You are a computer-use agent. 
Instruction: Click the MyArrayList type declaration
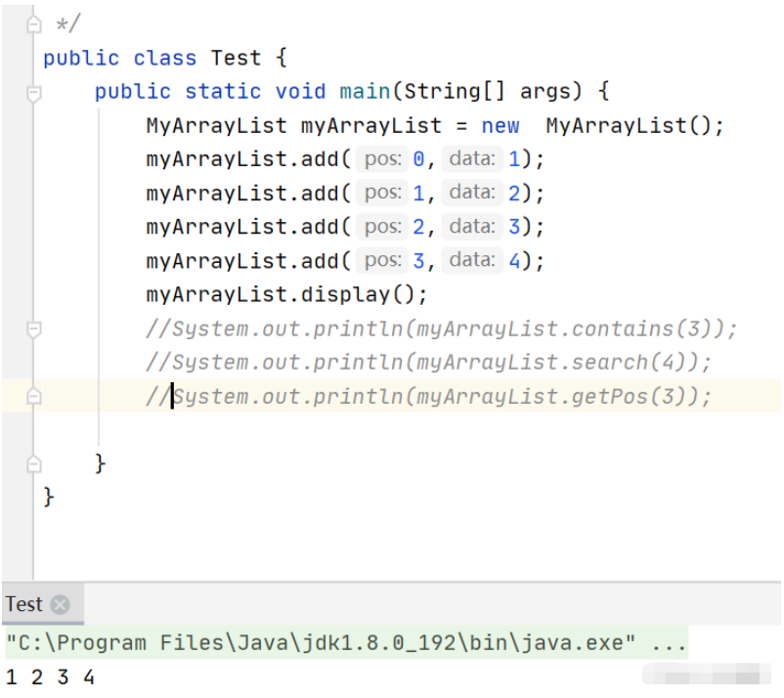coord(216,125)
